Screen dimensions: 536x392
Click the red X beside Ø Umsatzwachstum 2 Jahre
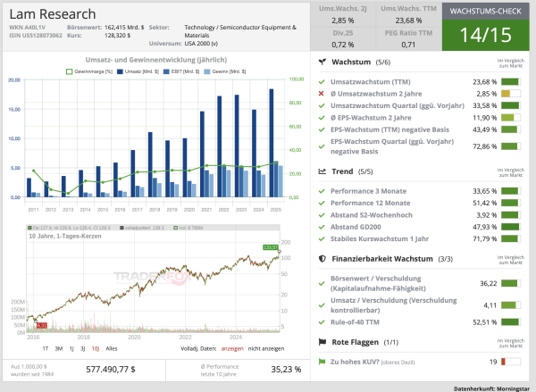coord(322,93)
